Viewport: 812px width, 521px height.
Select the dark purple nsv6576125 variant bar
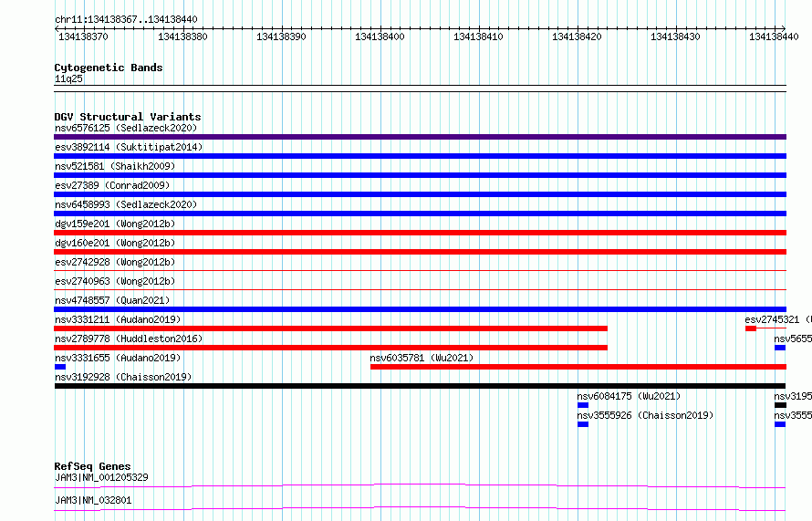tap(420, 137)
